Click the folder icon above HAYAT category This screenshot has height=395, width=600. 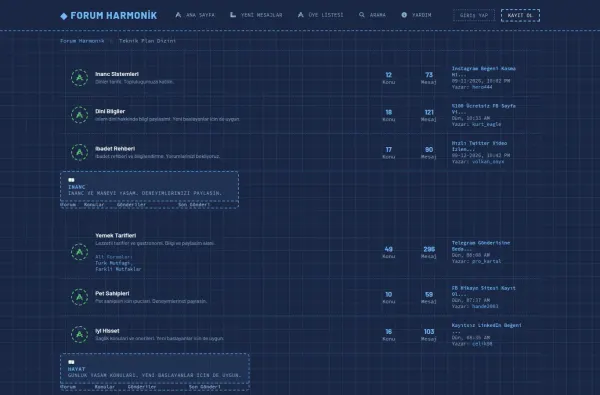point(71,362)
